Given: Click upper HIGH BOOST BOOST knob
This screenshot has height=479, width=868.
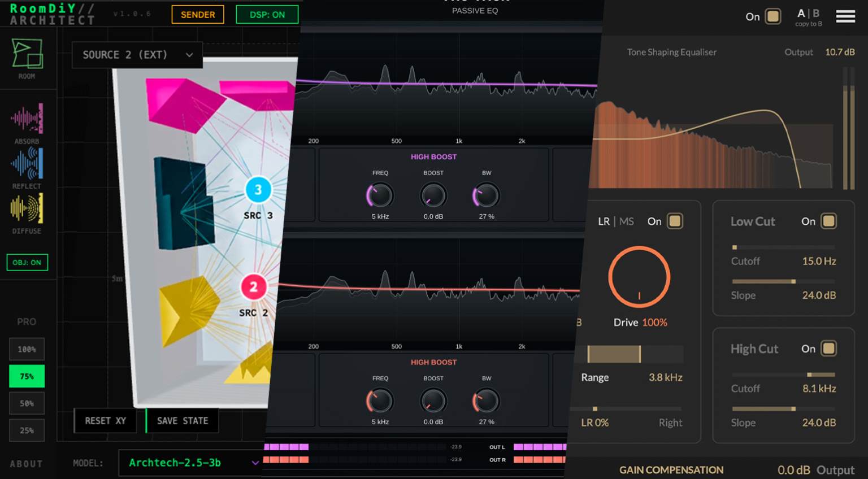Looking at the screenshot, I should click(433, 195).
